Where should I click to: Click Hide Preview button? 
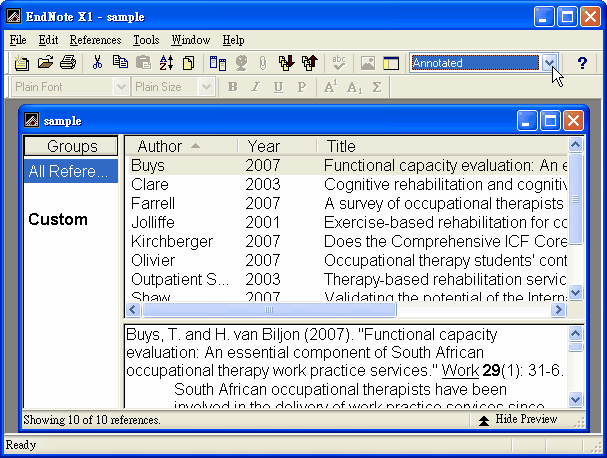518,419
